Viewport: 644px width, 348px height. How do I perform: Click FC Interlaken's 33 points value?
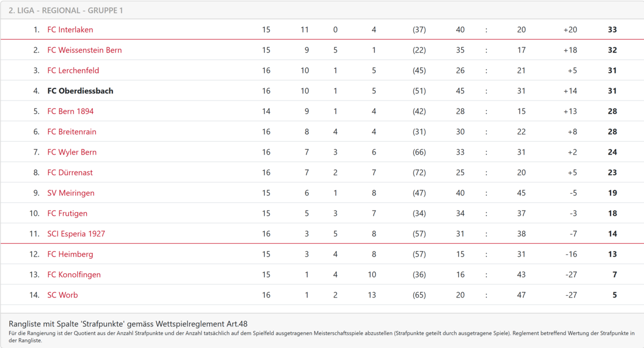pos(612,30)
